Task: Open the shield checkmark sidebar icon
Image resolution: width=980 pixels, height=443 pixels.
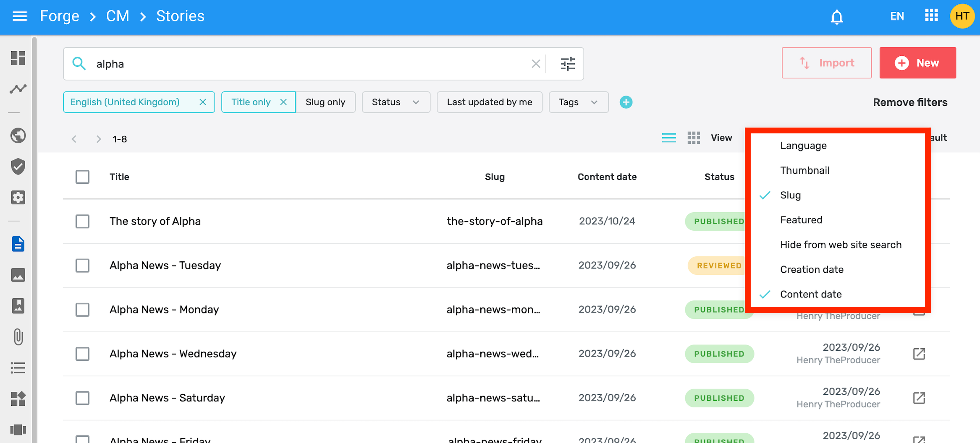Action: pyautogui.click(x=18, y=167)
